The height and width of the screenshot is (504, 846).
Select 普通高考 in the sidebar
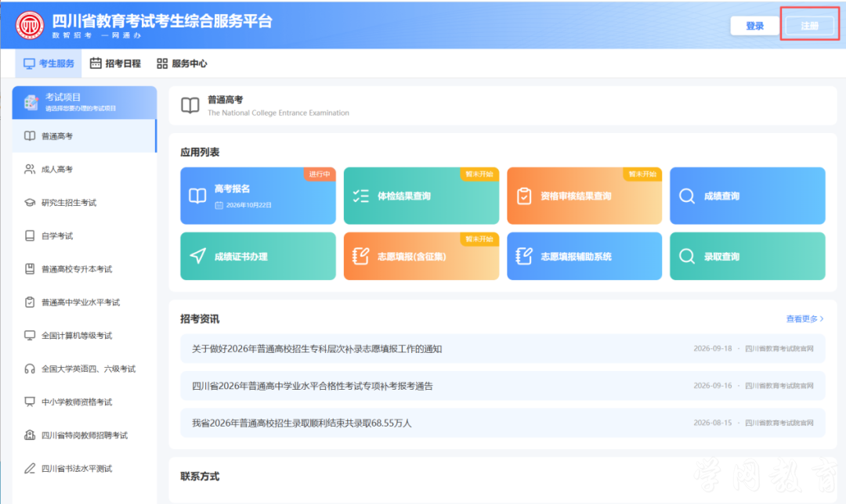pos(85,136)
